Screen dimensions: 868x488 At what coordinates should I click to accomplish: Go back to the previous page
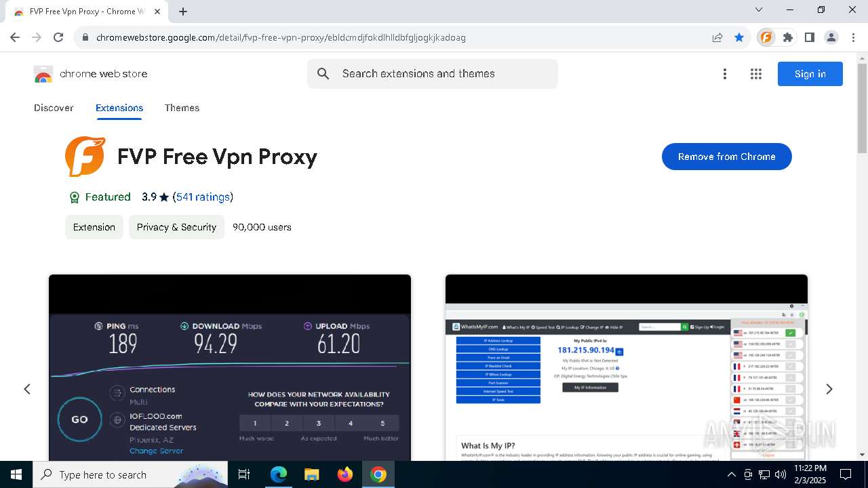point(15,37)
